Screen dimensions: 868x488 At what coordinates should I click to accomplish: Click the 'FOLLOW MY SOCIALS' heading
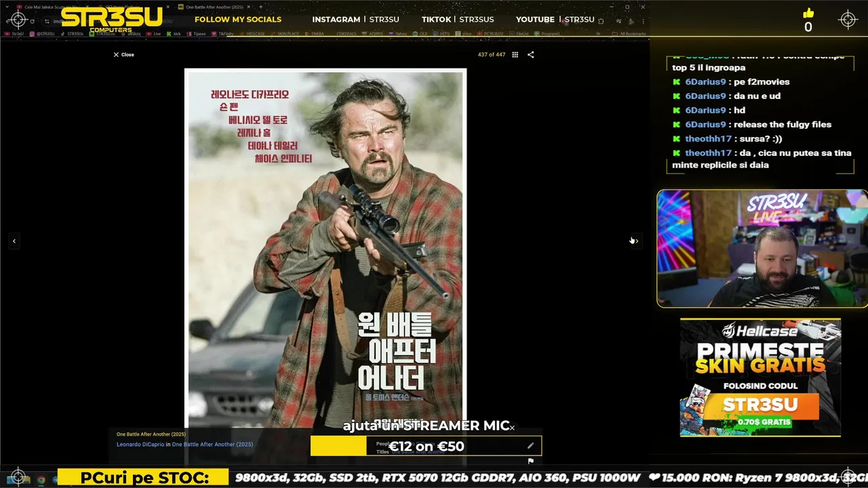point(238,20)
